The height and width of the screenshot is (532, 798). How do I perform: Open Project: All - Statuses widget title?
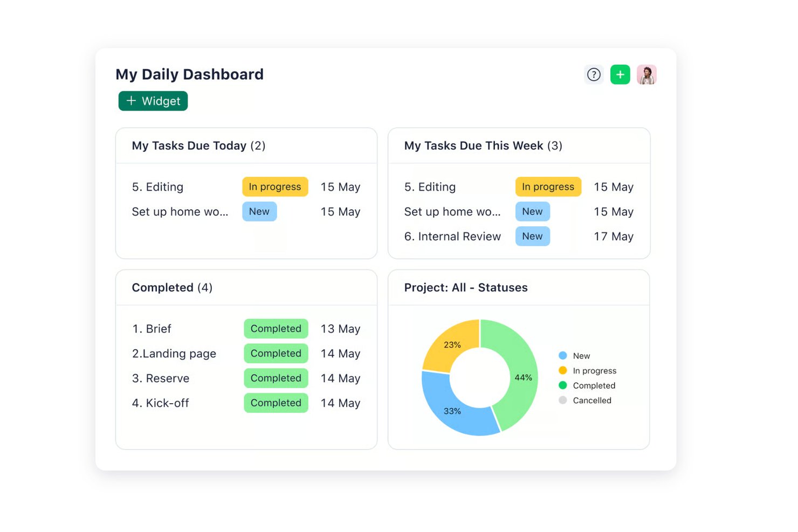(466, 287)
